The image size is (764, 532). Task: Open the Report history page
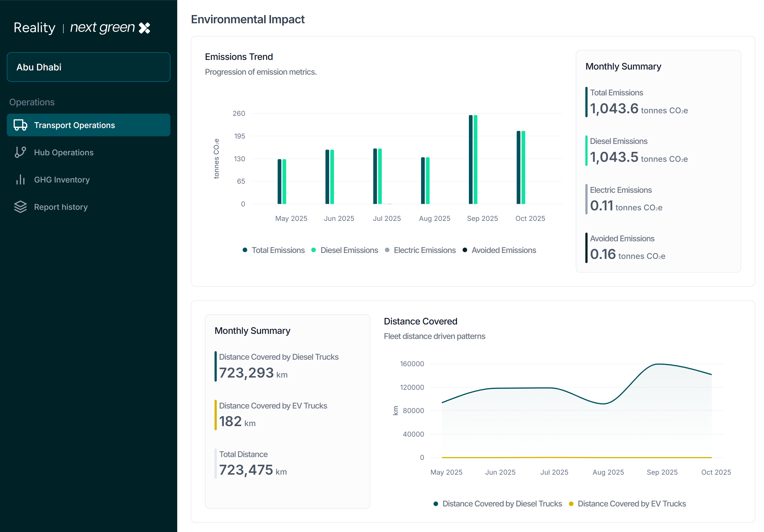(61, 207)
